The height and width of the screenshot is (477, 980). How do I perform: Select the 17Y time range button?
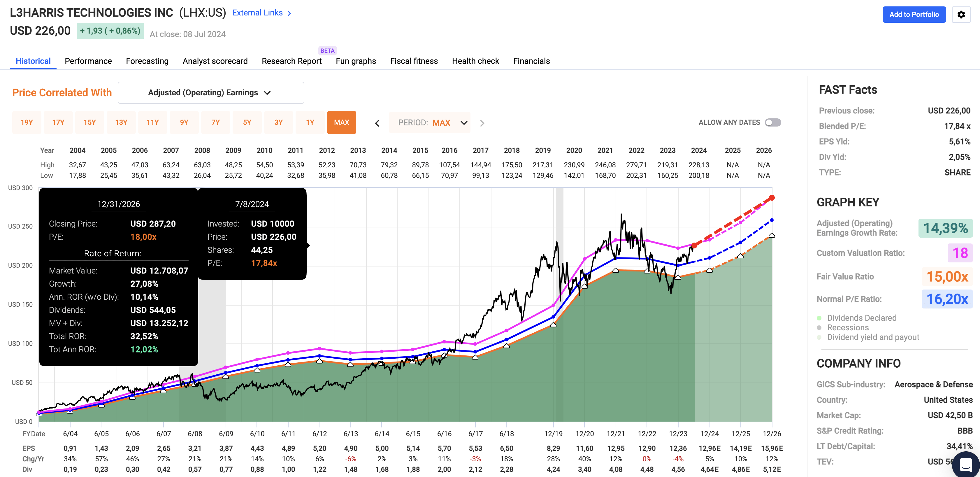(58, 122)
